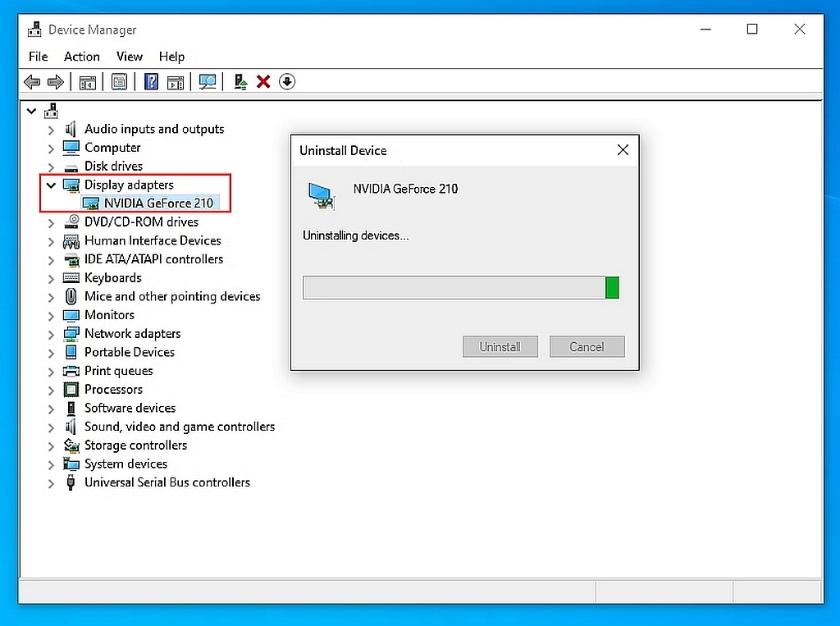Click the Keyboards category icon

point(71,277)
